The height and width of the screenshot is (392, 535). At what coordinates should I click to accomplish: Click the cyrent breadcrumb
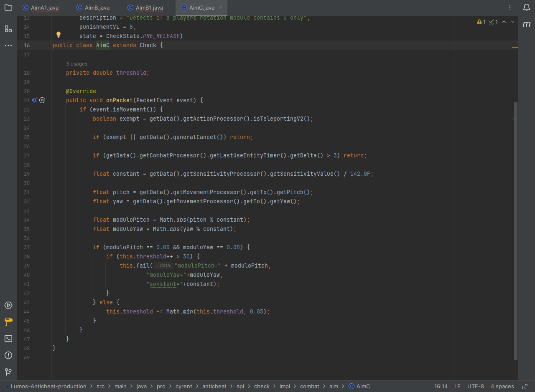[184, 387]
